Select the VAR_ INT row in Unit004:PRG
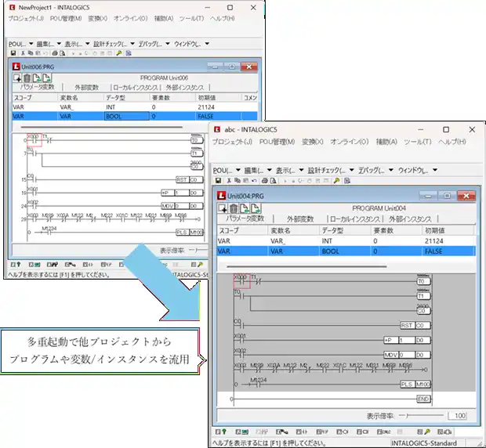Viewport: 486px width, 448px height. point(346,241)
